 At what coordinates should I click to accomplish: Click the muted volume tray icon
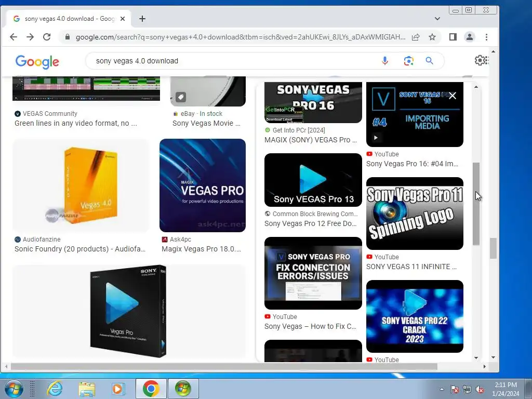480,390
